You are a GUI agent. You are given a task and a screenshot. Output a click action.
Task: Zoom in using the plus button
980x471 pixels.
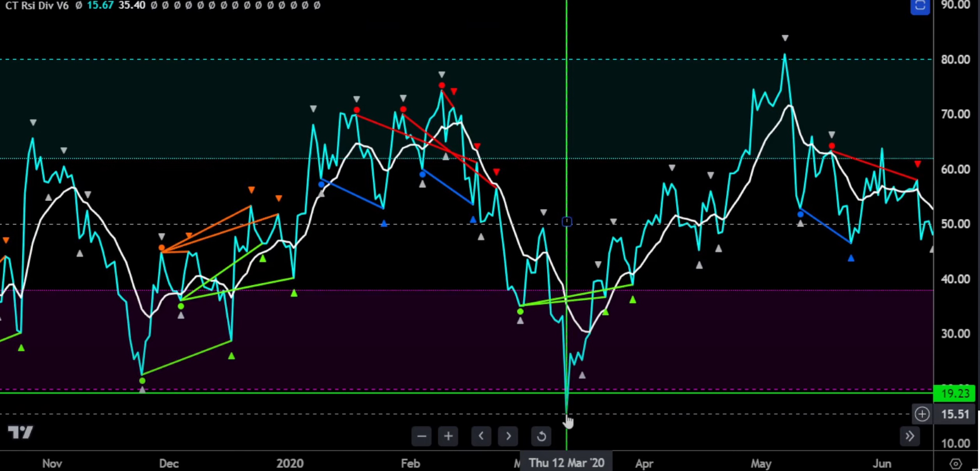coord(448,436)
